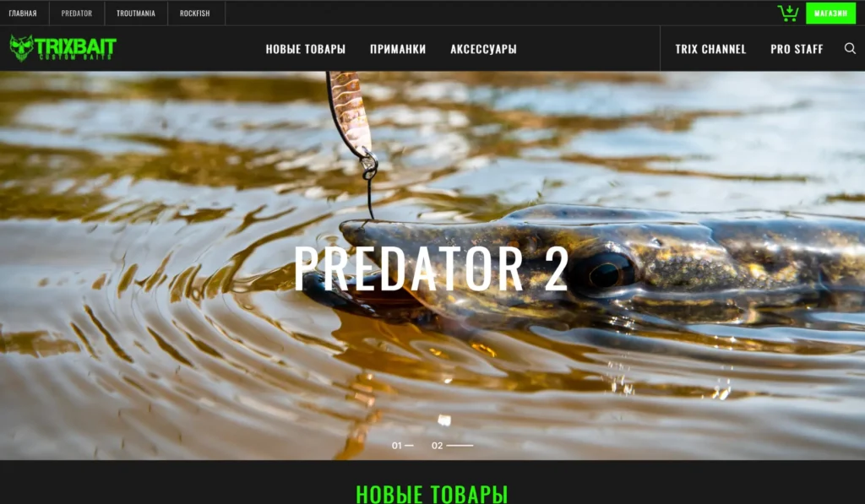This screenshot has width=865, height=504.
Task: Open the АКСЕССУАРЫ menu item
Action: coord(483,49)
